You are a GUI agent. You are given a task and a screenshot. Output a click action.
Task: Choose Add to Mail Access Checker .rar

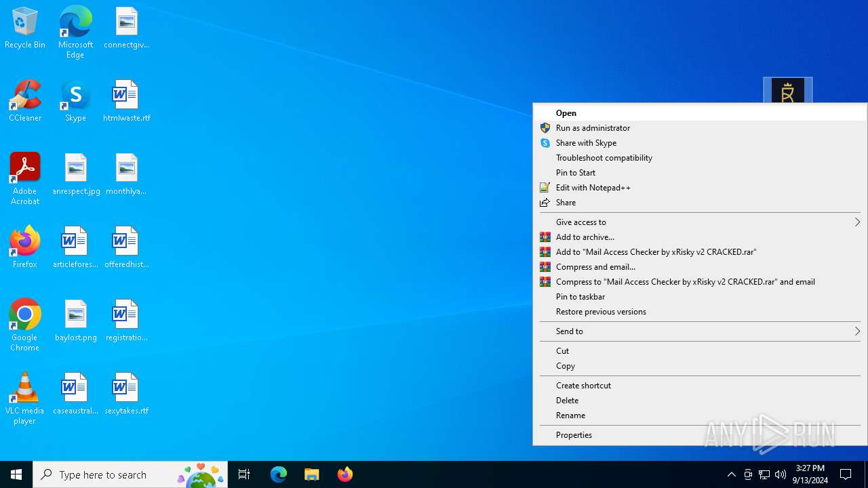700,252
